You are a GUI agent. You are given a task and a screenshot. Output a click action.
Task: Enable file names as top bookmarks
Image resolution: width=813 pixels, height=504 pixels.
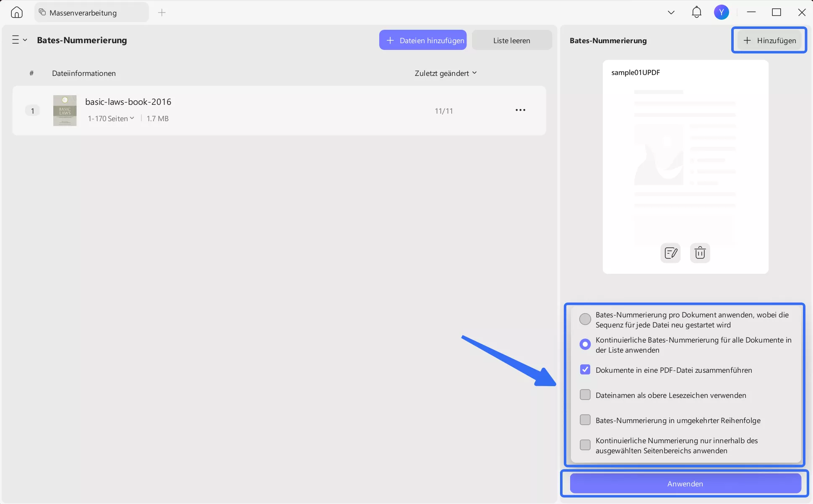(x=585, y=395)
